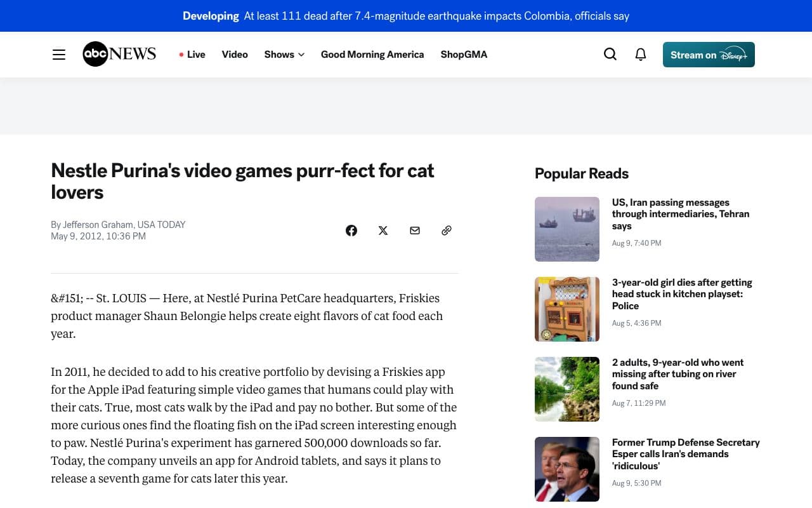Go to the Video section
The image size is (812, 508).
tap(235, 55)
